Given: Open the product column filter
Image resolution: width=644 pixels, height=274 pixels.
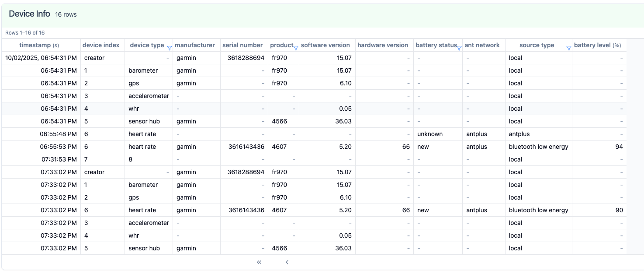Looking at the screenshot, I should (x=296, y=48).
